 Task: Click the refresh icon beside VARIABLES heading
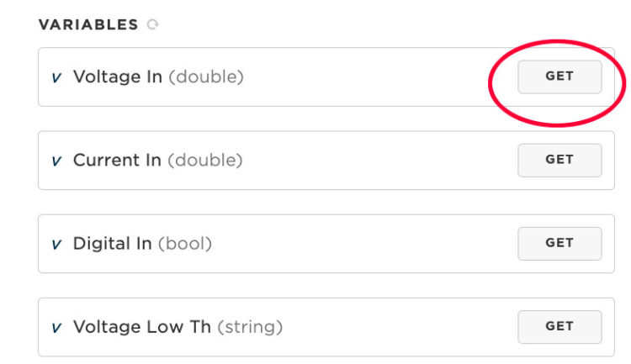(152, 25)
